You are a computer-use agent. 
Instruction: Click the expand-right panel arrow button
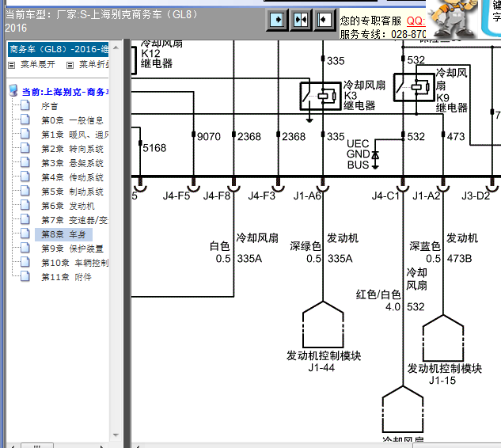pos(277,20)
